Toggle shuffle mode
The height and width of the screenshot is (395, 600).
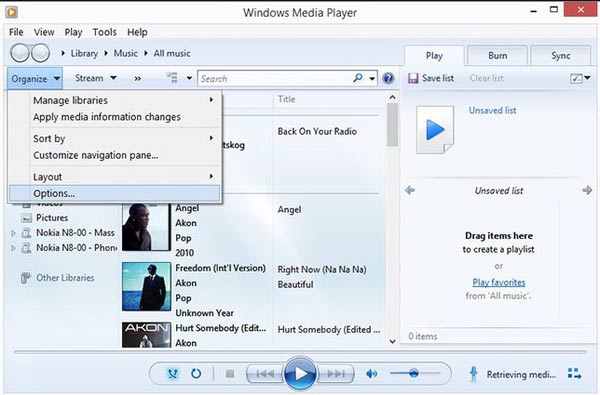coord(173,373)
